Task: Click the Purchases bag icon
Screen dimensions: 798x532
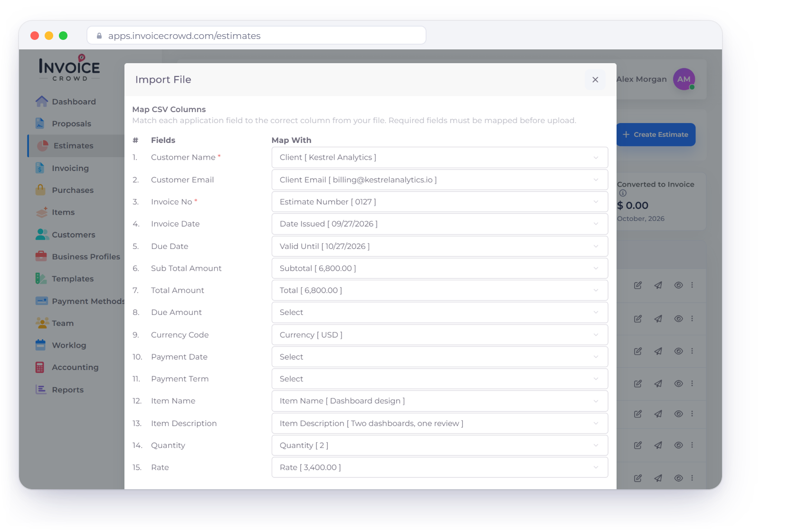Action: coord(41,190)
